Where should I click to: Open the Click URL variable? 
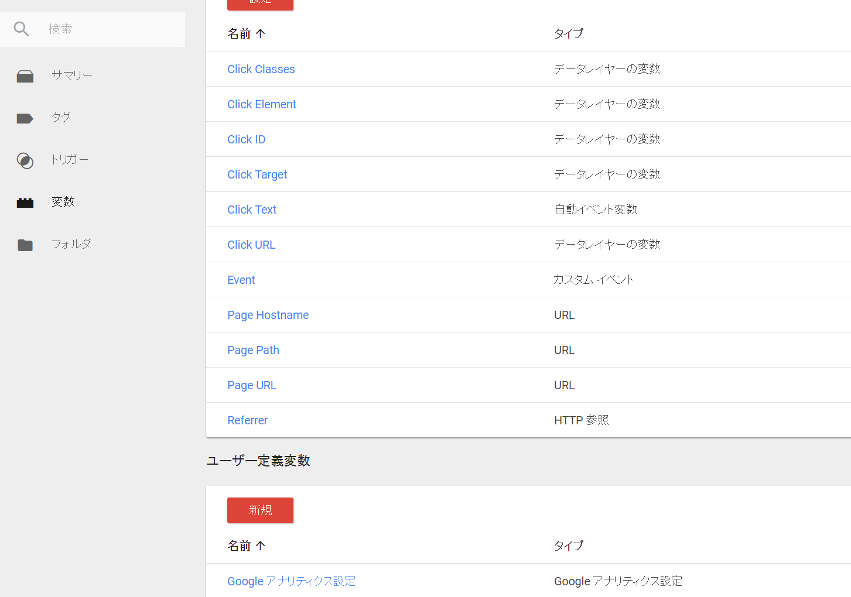(x=251, y=245)
